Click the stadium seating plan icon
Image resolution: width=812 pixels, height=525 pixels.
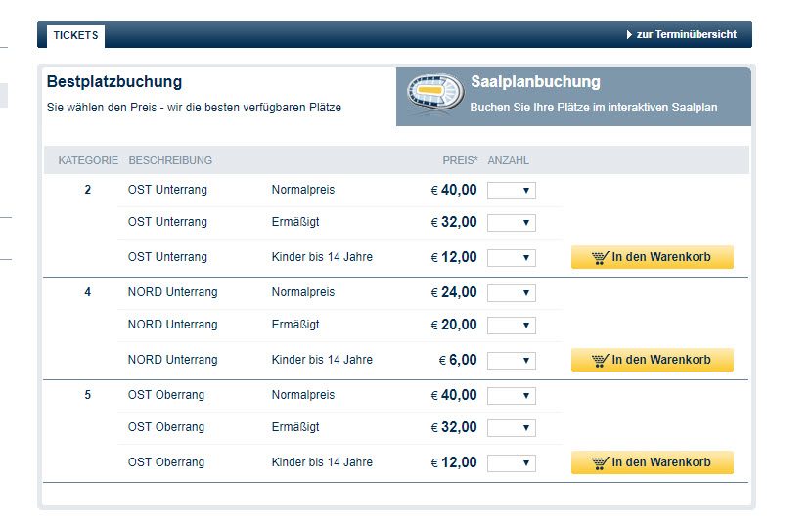pos(434,92)
